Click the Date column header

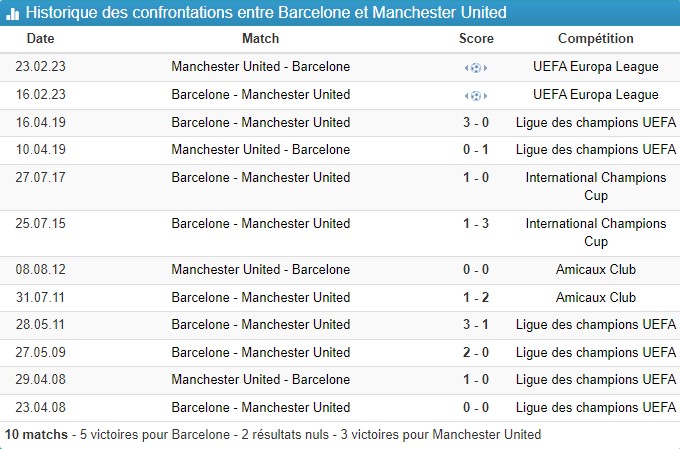click(x=41, y=39)
